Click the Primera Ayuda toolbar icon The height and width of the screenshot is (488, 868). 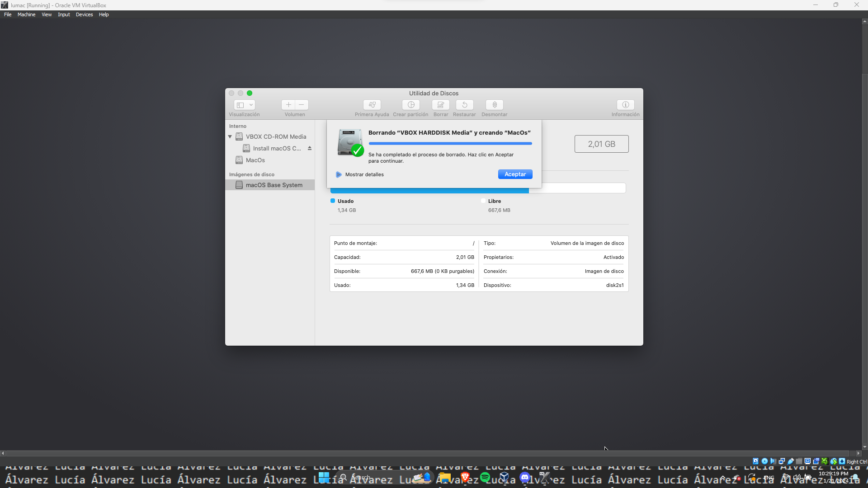point(372,105)
